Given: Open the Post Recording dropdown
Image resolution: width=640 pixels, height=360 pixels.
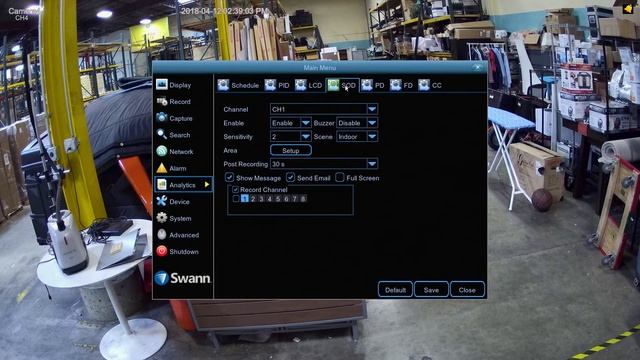Looking at the screenshot, I should point(324,164).
